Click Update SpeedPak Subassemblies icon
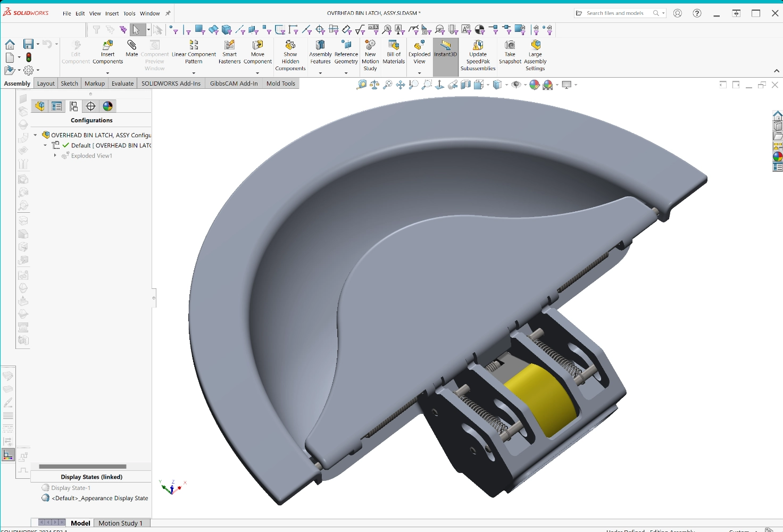The image size is (783, 532). (478, 46)
